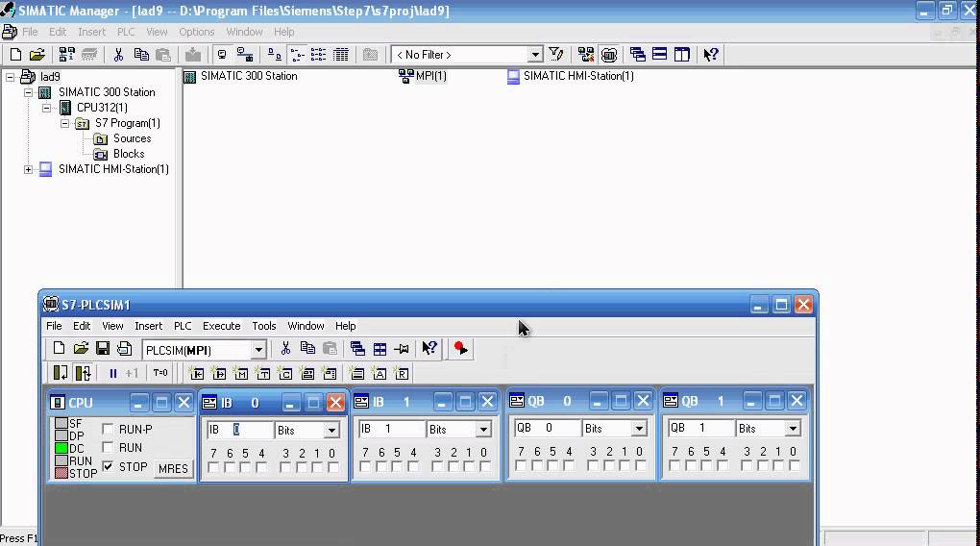Click the filter funnel icon beside No Filter

(x=556, y=55)
